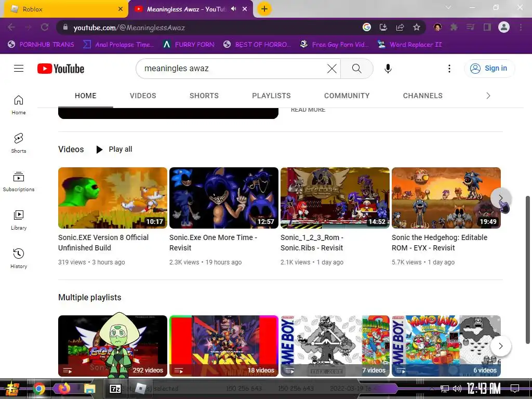532x399 pixels.
Task: Click Play all next to Videos
Action: coord(114,149)
